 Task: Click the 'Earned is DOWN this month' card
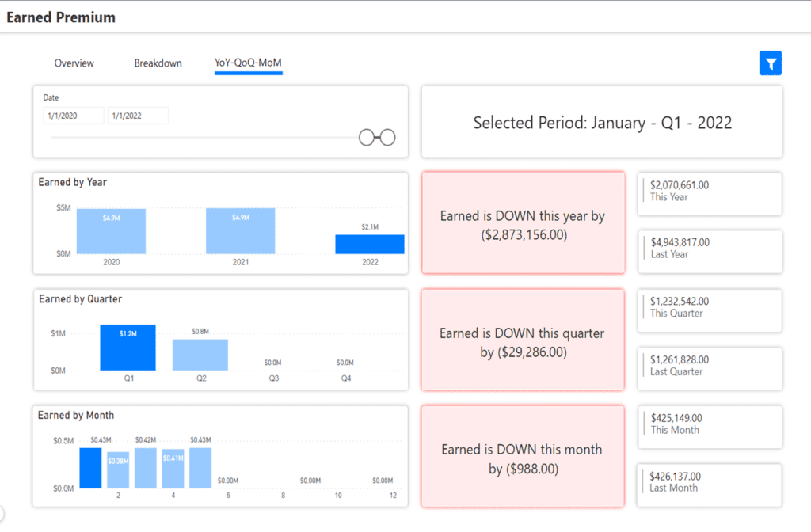tap(523, 456)
